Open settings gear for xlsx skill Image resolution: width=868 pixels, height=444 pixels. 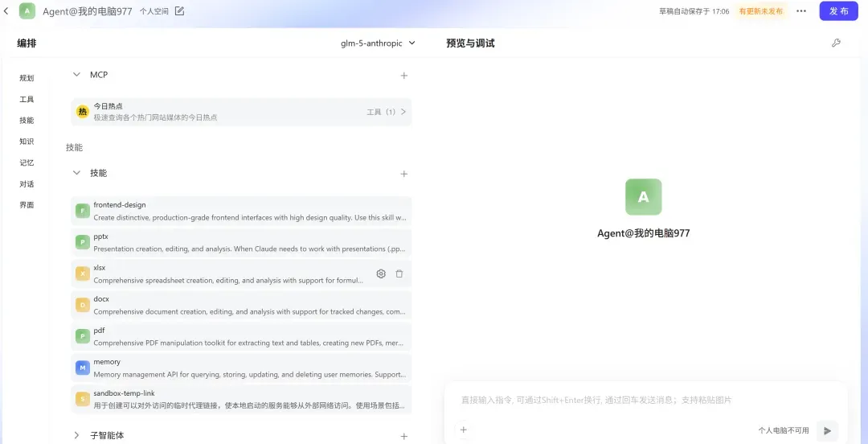(381, 273)
